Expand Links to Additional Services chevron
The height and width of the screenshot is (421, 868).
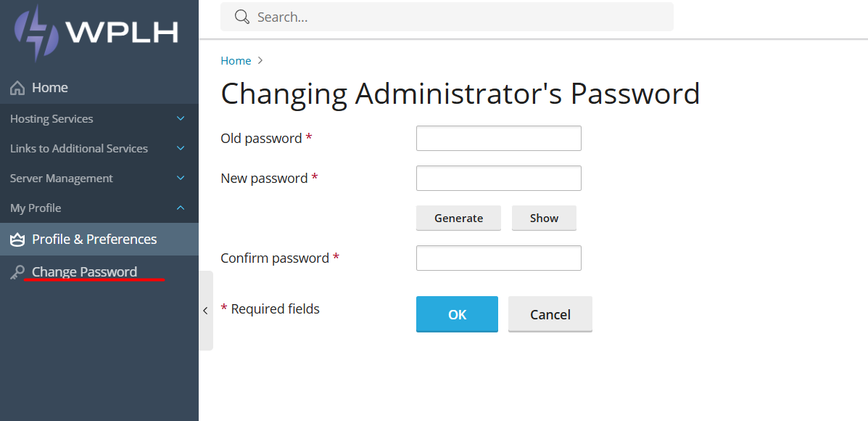coord(181,149)
